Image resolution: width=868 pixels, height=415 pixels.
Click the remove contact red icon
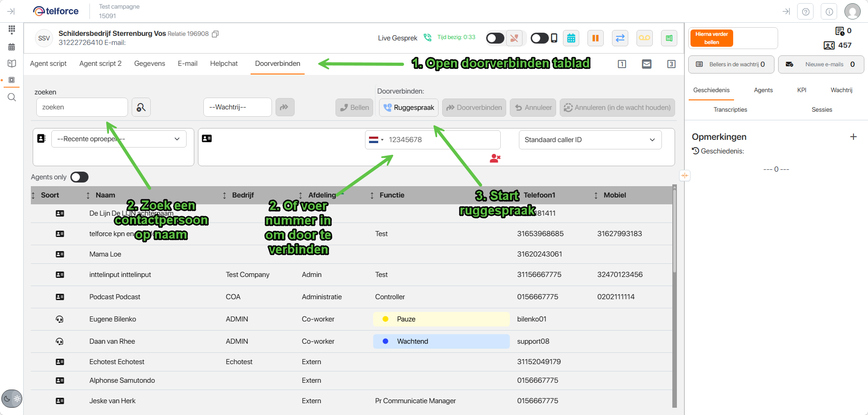click(495, 158)
